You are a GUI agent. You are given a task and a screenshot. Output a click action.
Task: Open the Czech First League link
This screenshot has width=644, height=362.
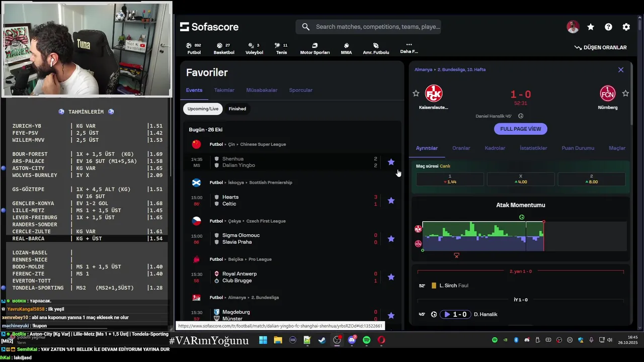266,221
